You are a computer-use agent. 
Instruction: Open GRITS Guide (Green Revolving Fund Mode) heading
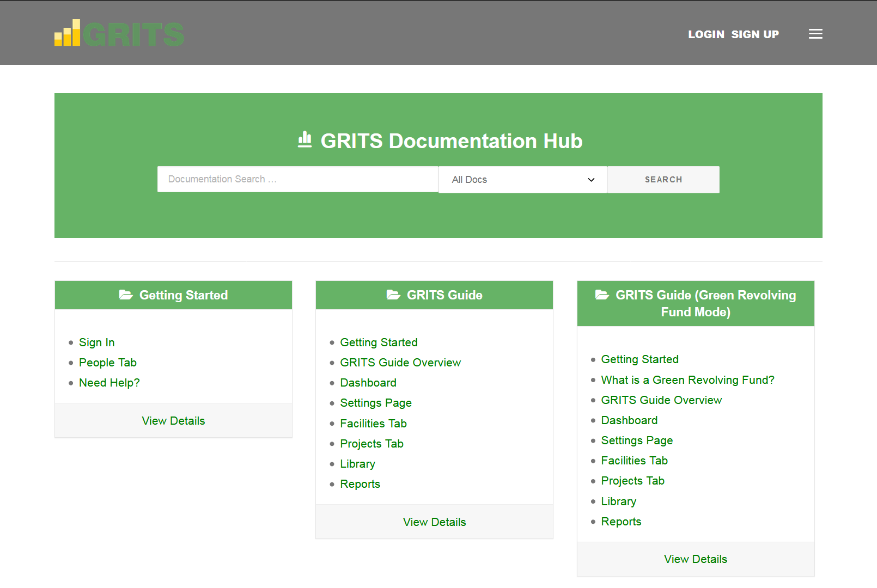click(x=705, y=303)
